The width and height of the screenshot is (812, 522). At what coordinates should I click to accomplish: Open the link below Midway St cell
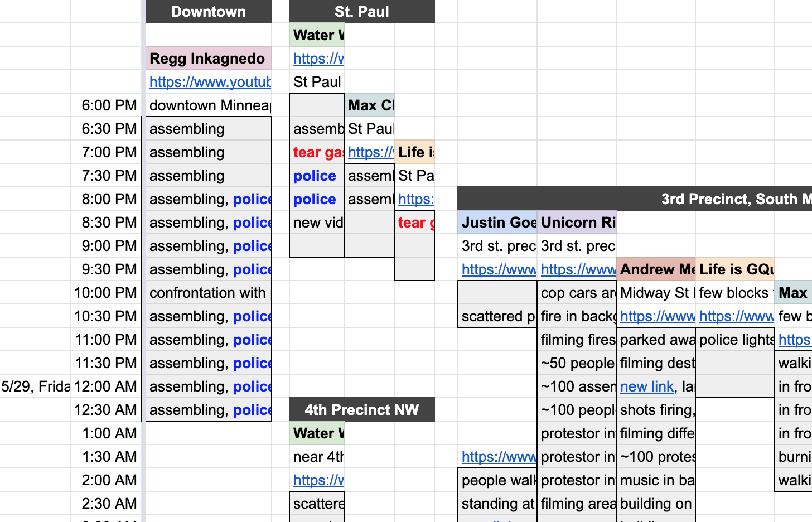(x=657, y=316)
